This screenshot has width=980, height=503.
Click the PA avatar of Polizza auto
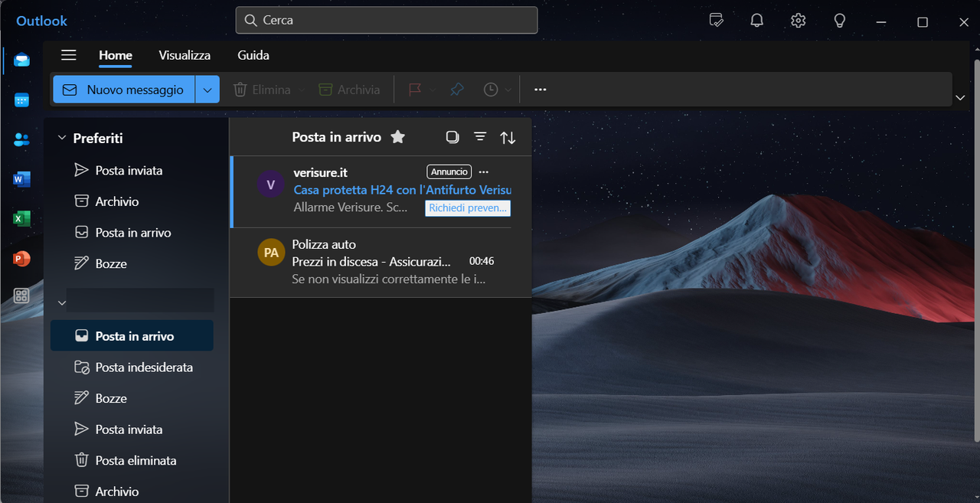tap(271, 253)
